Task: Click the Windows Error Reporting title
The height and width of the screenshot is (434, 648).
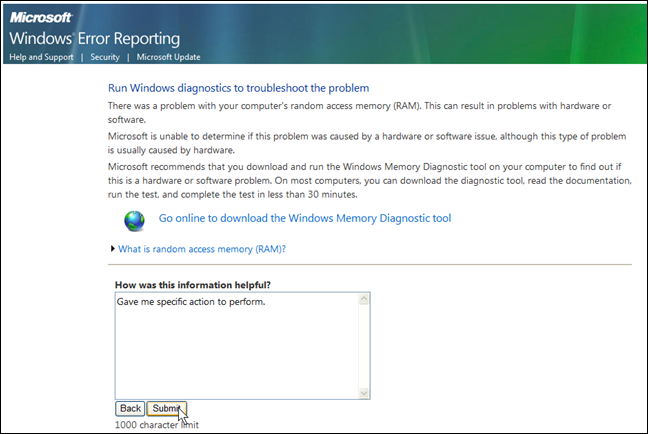Action: click(95, 39)
